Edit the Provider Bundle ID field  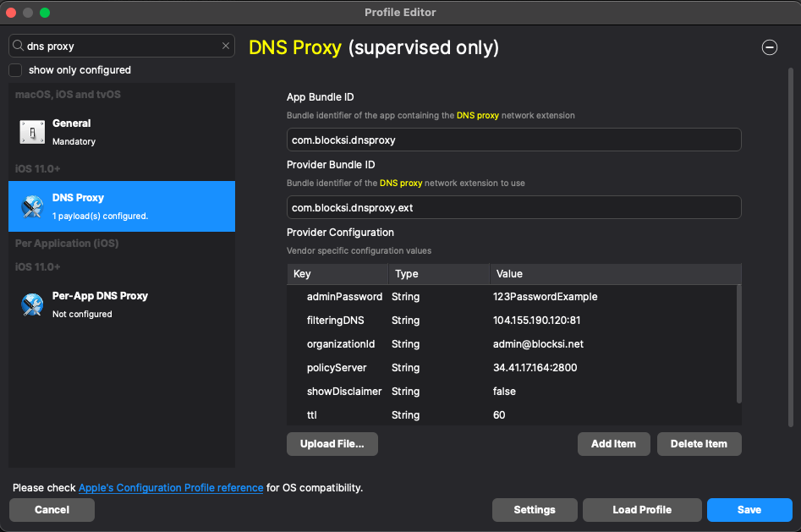pos(514,207)
